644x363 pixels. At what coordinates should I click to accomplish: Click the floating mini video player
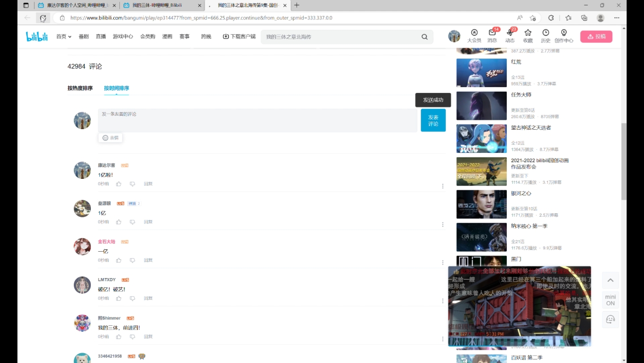[519, 306]
